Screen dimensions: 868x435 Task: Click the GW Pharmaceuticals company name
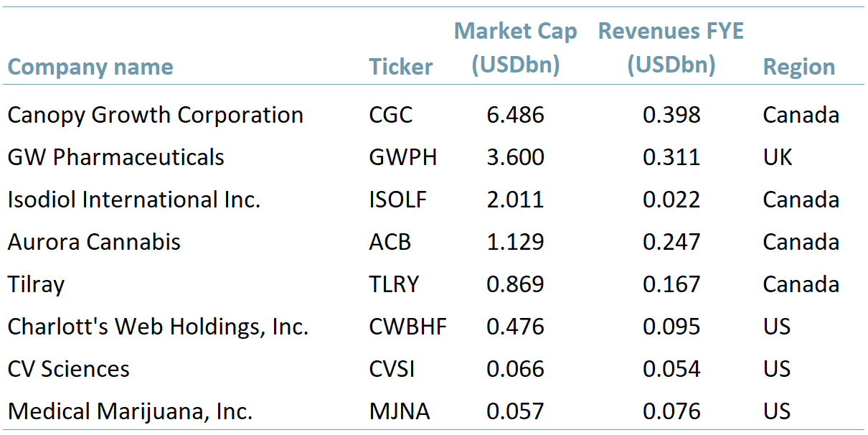[115, 157]
